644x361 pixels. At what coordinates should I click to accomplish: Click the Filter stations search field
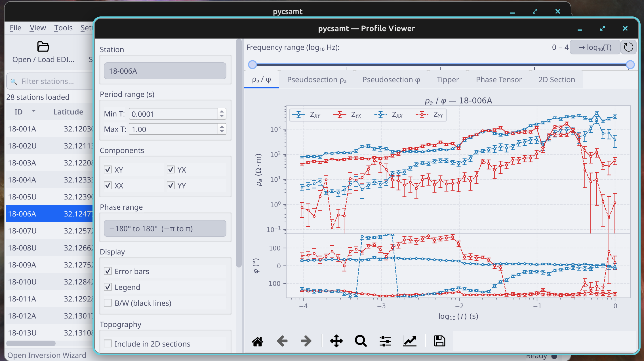click(x=50, y=81)
